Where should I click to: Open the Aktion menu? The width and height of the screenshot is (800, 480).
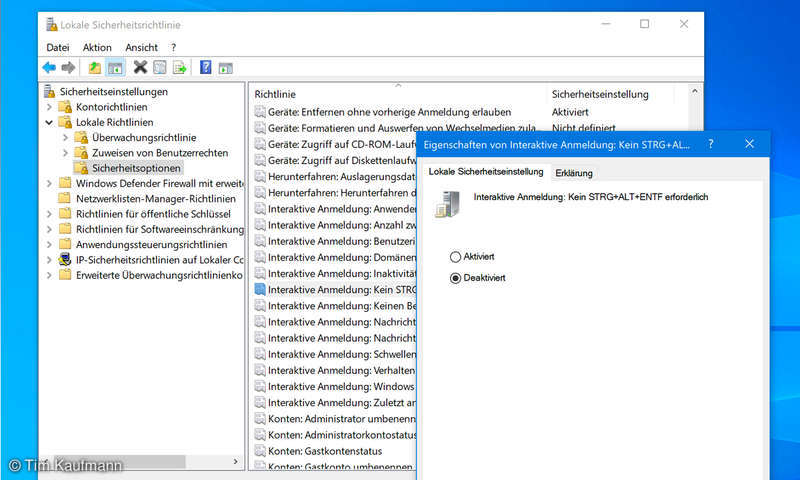(97, 47)
